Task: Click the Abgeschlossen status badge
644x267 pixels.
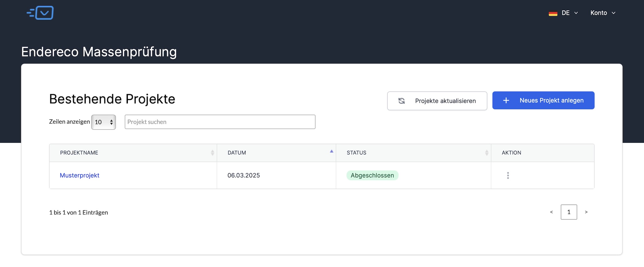Action: [x=372, y=175]
